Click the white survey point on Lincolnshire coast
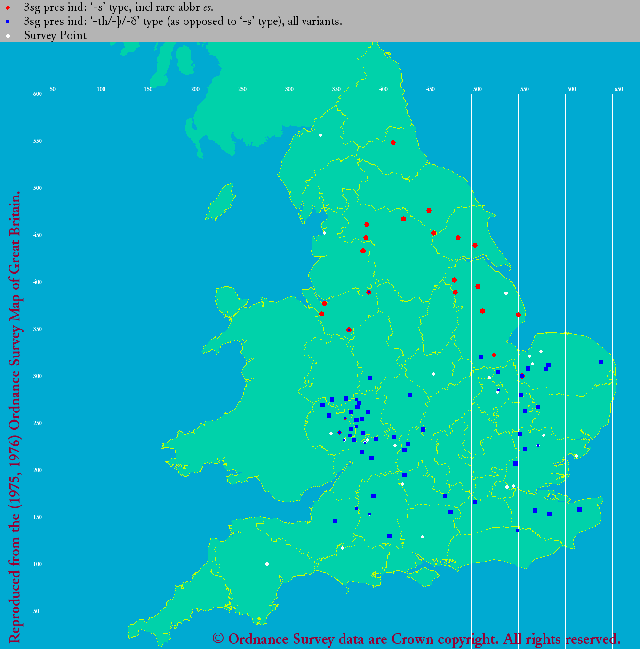 point(507,294)
